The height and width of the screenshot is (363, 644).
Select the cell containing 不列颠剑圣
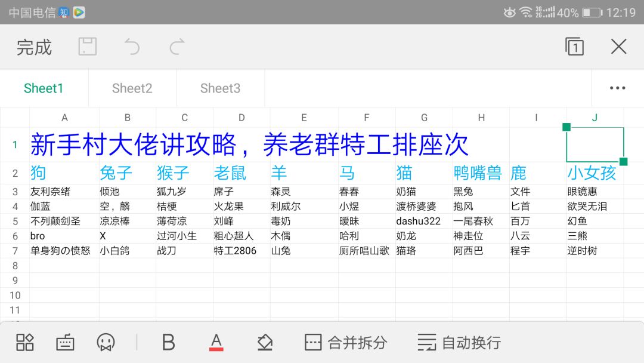coord(64,221)
